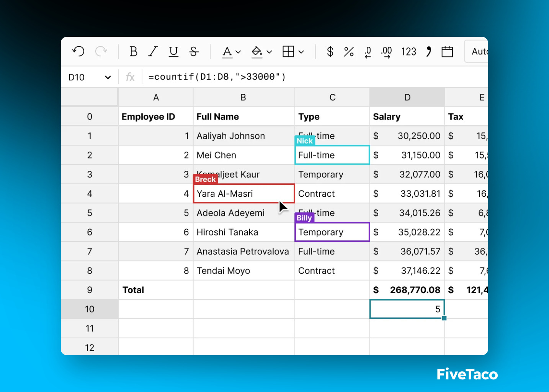Select column A header

pyautogui.click(x=156, y=97)
